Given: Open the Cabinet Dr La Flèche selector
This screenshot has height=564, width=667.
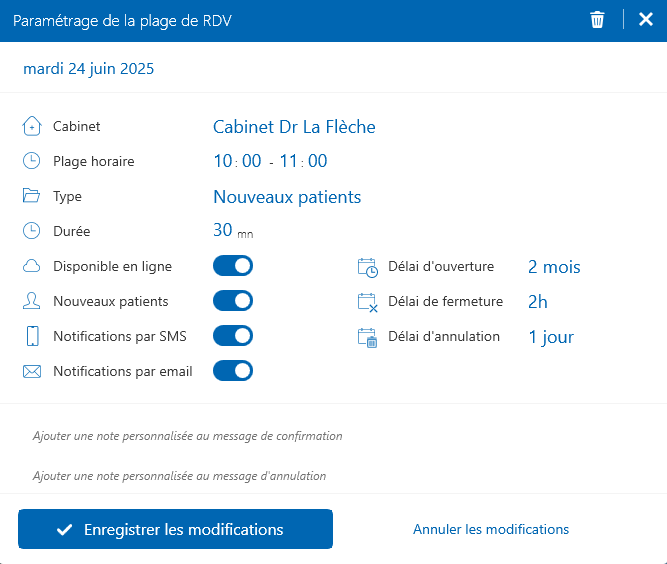Looking at the screenshot, I should [294, 127].
